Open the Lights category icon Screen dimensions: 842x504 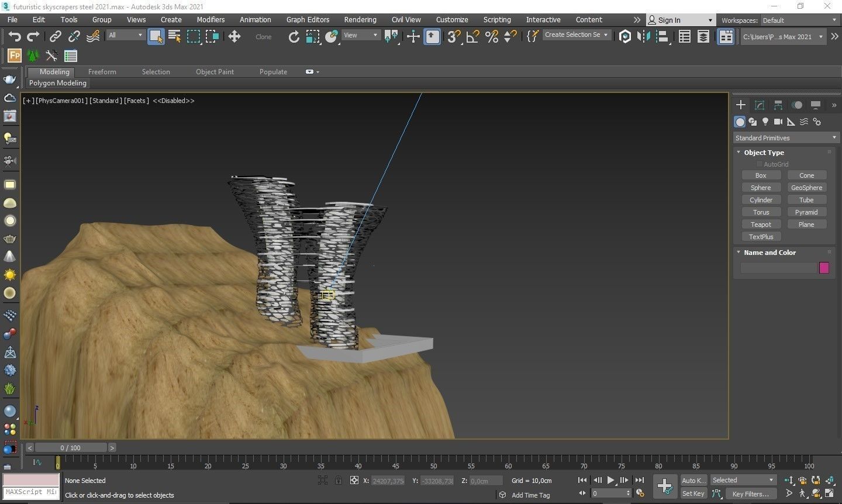click(x=765, y=122)
